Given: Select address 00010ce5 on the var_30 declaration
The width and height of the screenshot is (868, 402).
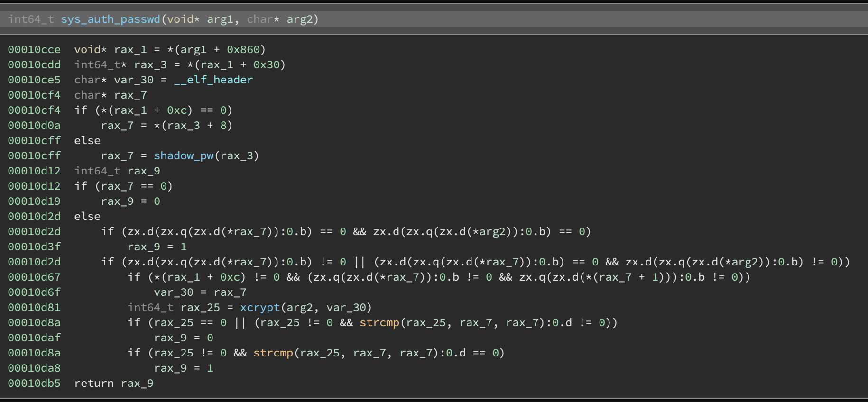Looking at the screenshot, I should point(34,80).
